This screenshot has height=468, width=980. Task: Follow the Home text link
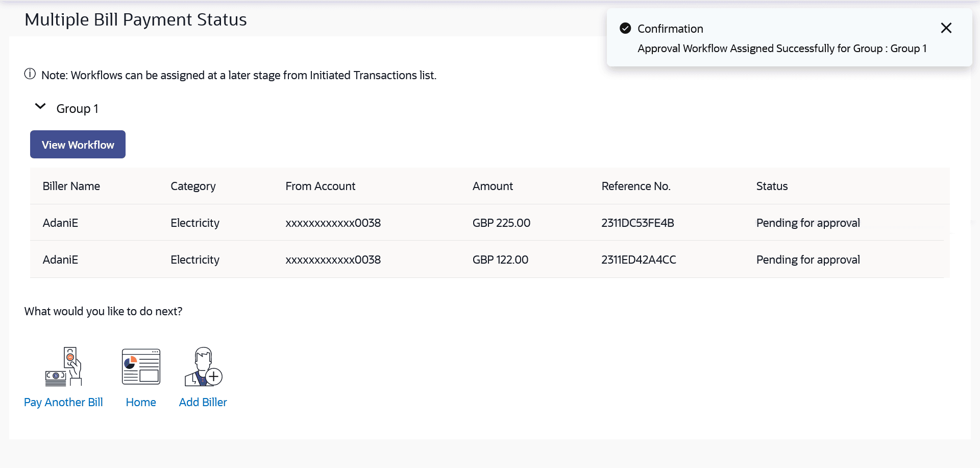click(141, 403)
